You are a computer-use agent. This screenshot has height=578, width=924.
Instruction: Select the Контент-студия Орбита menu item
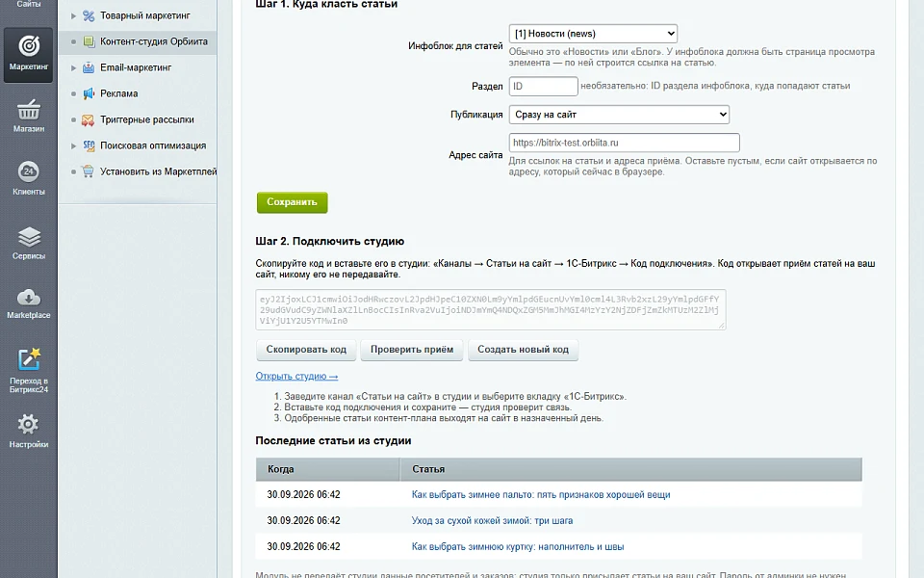(x=154, y=41)
